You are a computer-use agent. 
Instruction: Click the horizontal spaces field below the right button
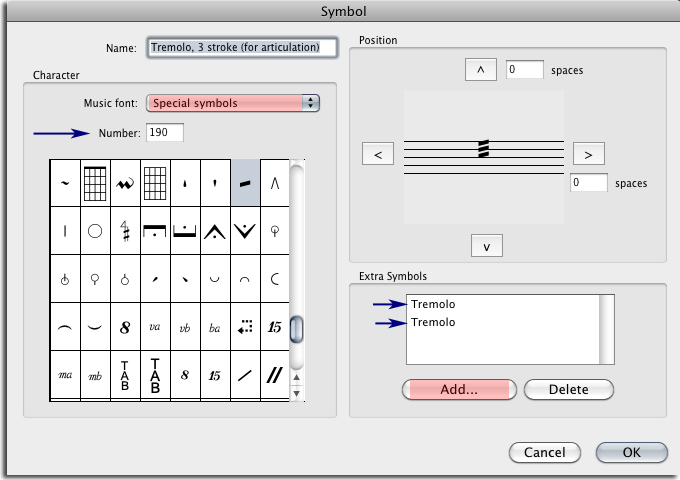[588, 183]
